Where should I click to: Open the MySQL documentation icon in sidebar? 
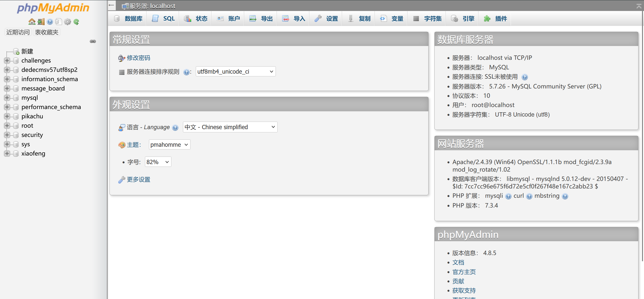58,22
